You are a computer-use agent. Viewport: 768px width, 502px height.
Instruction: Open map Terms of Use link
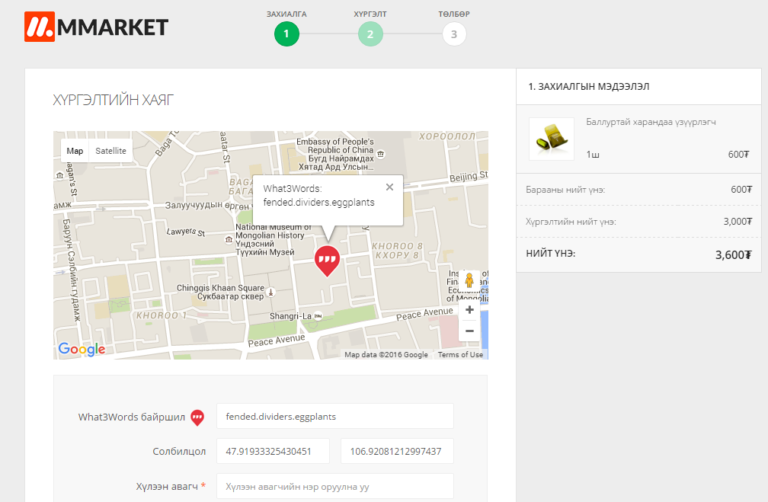click(x=460, y=355)
